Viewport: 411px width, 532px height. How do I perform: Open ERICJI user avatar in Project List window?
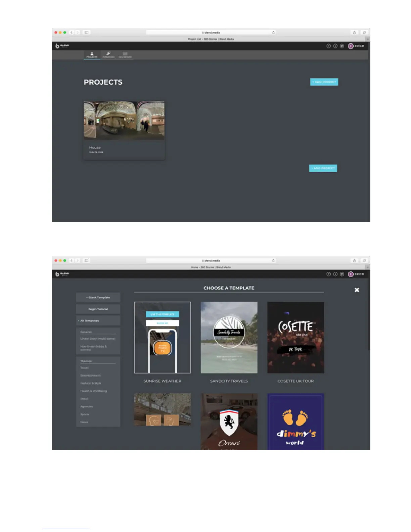pyautogui.click(x=351, y=46)
